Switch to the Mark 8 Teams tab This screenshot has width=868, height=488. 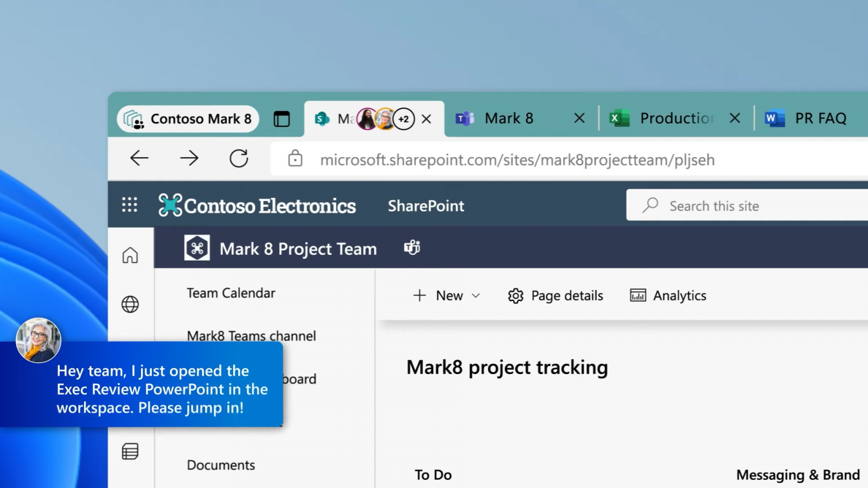[x=509, y=118]
